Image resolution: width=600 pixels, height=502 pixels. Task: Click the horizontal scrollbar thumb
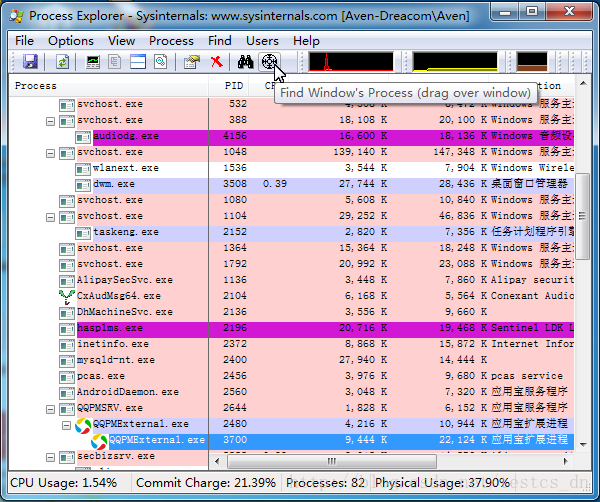click(332, 461)
